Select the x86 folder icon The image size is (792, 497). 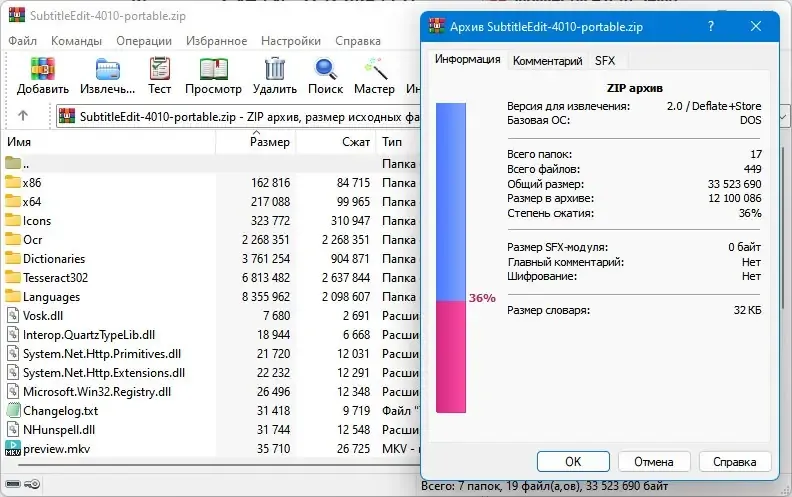pos(13,182)
